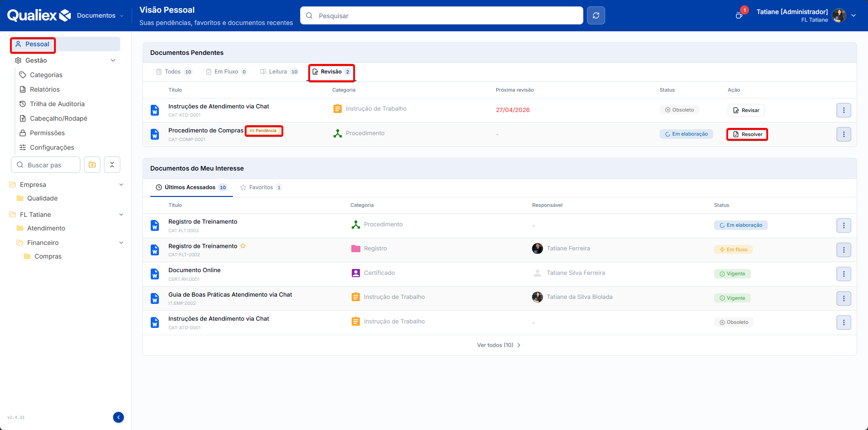Click the refresh icon next to search bar
Image resolution: width=868 pixels, height=430 pixels.
click(596, 15)
